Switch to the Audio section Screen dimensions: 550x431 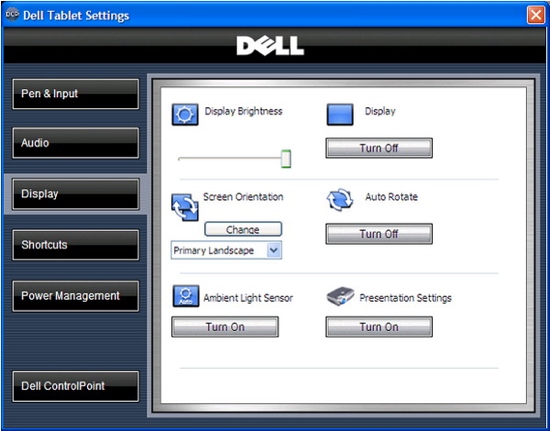[76, 143]
